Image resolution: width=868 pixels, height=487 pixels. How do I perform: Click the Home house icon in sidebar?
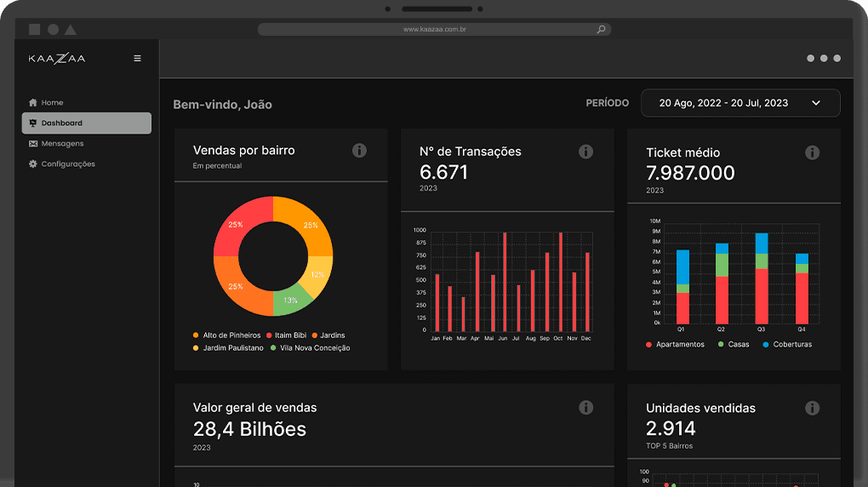click(x=32, y=102)
